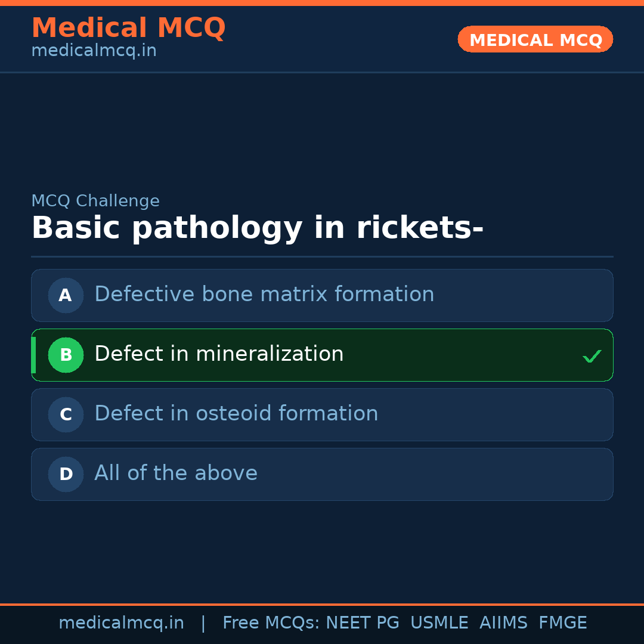
Task: Open the medicalmcq.in link in footer
Action: pyautogui.click(x=121, y=623)
